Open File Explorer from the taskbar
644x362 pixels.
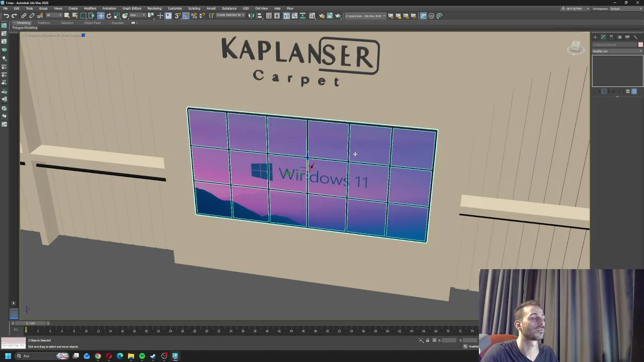(131, 356)
